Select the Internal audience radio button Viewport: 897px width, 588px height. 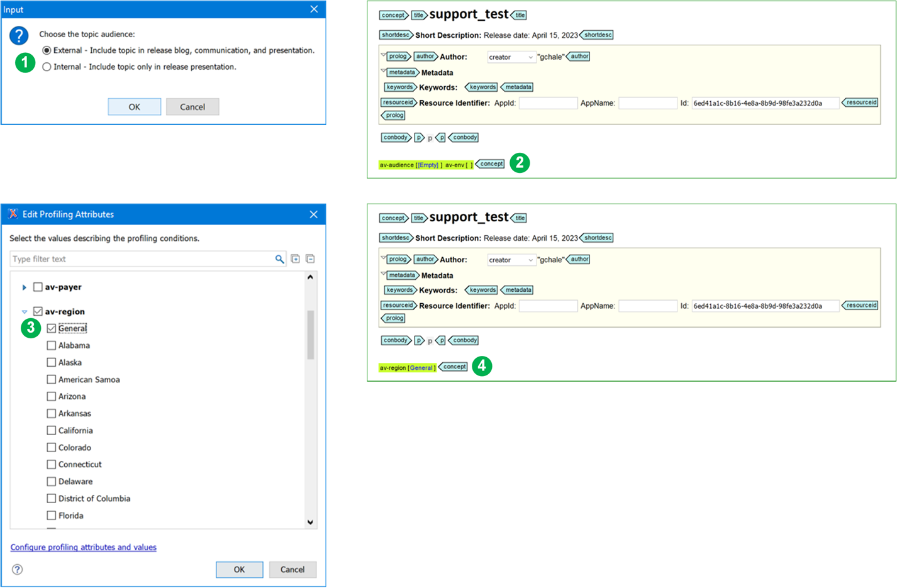click(47, 67)
